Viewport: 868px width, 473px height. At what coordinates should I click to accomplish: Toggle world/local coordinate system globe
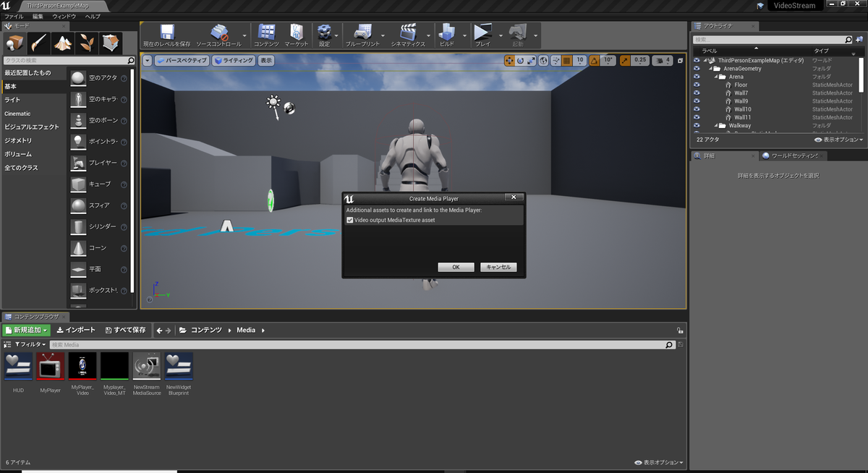[x=544, y=61]
